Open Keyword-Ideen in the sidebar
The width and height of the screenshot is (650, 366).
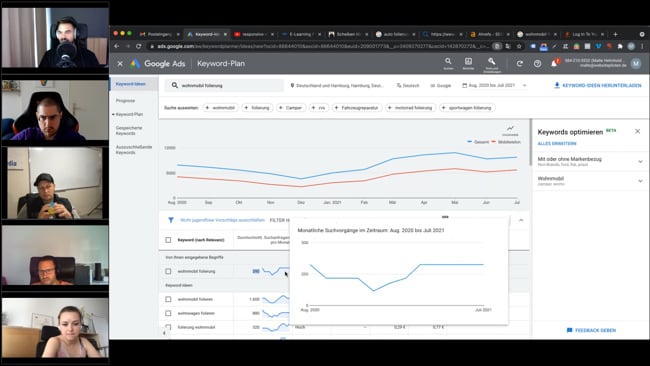[131, 84]
